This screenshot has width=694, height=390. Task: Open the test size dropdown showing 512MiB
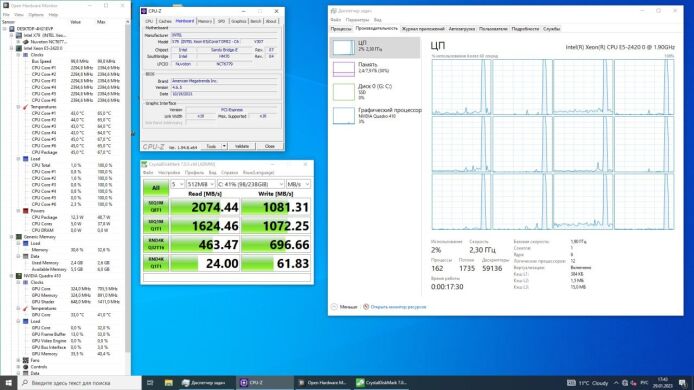pos(200,184)
